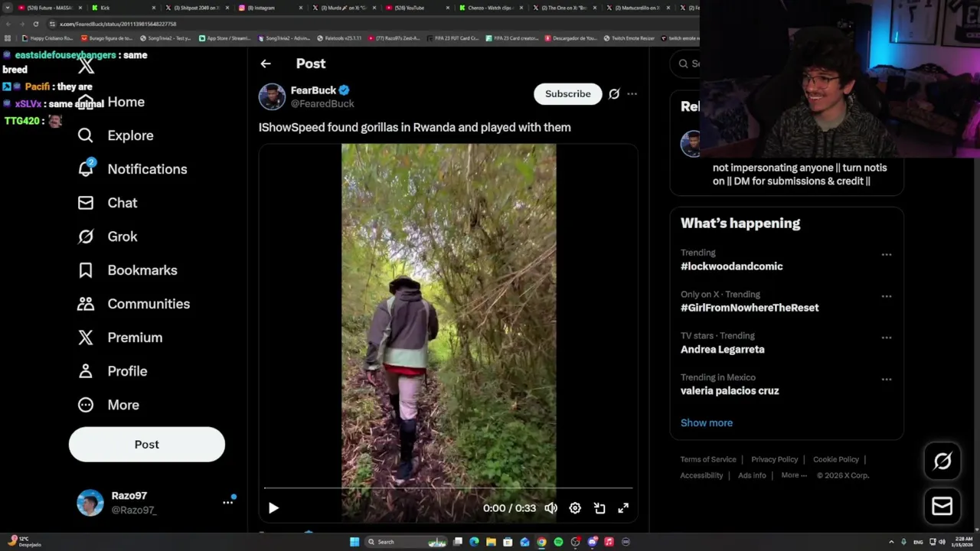Open Chrome from the taskbar
Screen dimensions: 980x551
tap(541, 542)
